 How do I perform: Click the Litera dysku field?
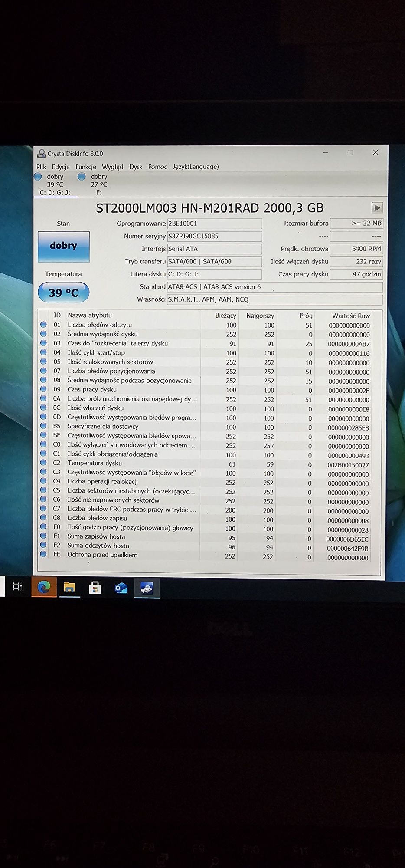pyautogui.click(x=215, y=274)
